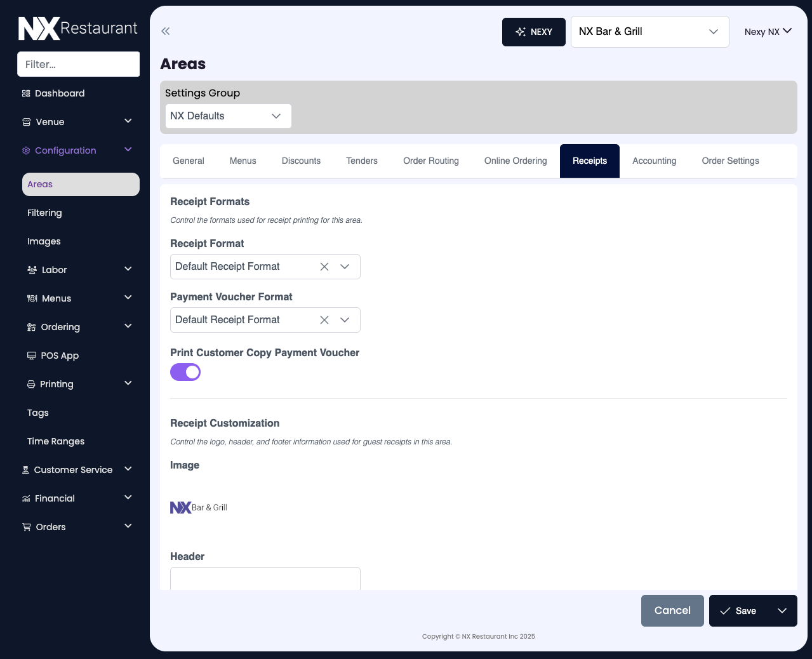Click the Orders cart icon

[x=27, y=527]
